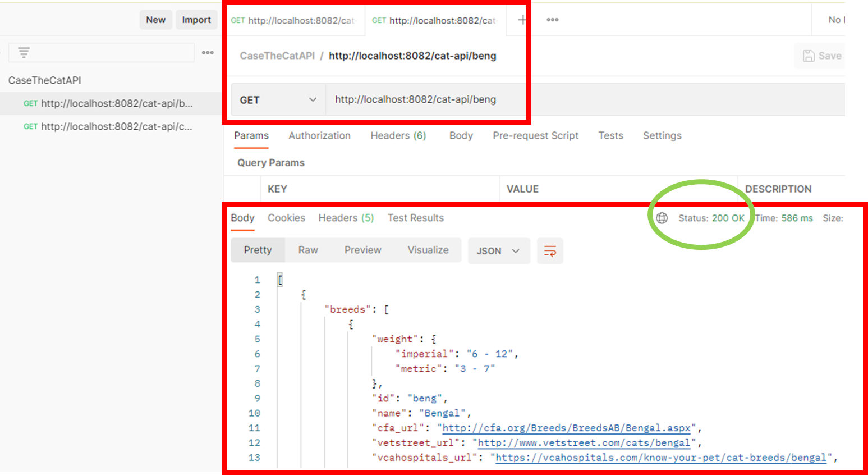Screen dimensions: 868x475
Task: Switch to the Authorization tab
Action: tap(319, 135)
